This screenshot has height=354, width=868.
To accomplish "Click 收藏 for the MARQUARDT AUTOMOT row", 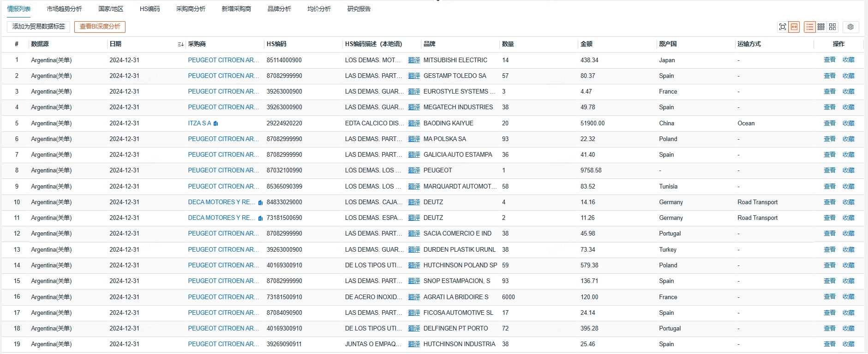I will [849, 186].
